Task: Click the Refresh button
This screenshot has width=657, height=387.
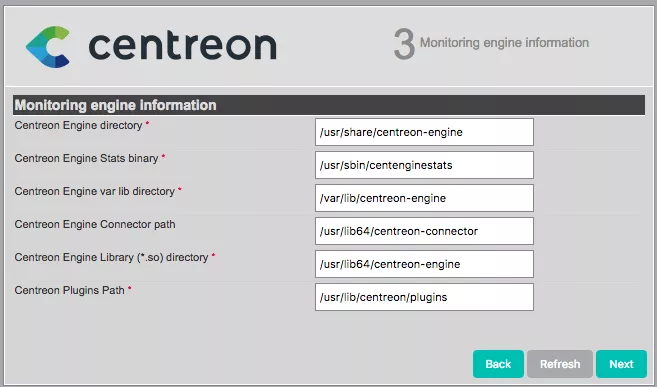Action: (x=560, y=364)
